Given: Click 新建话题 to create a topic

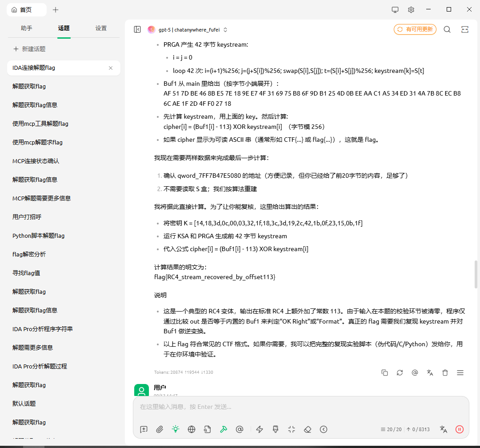Looking at the screenshot, I should pos(29,49).
